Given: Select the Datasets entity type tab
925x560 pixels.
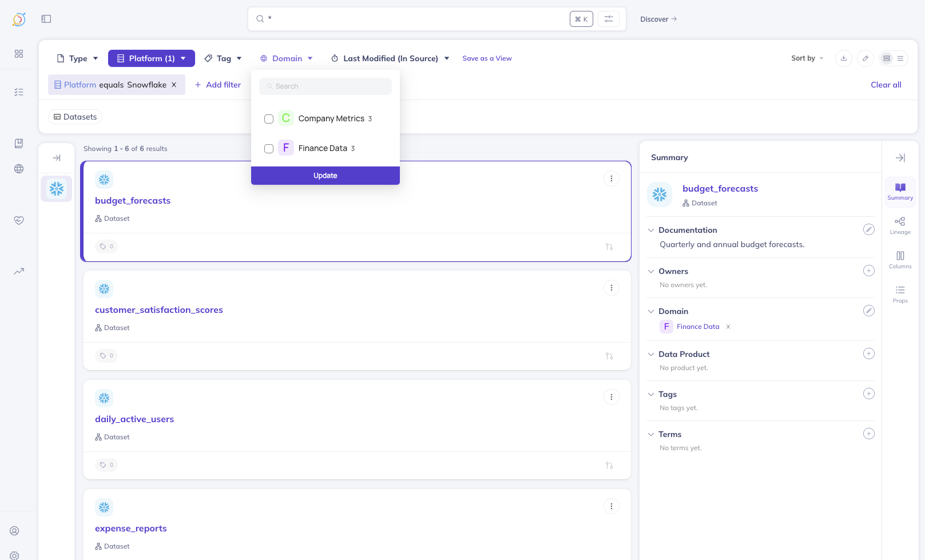Looking at the screenshot, I should (x=75, y=117).
